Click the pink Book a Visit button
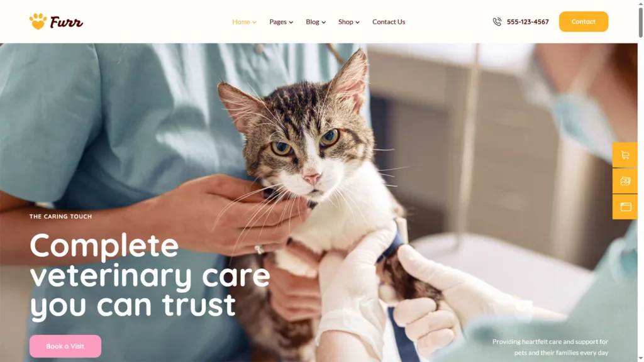This screenshot has width=644, height=362. [65, 346]
